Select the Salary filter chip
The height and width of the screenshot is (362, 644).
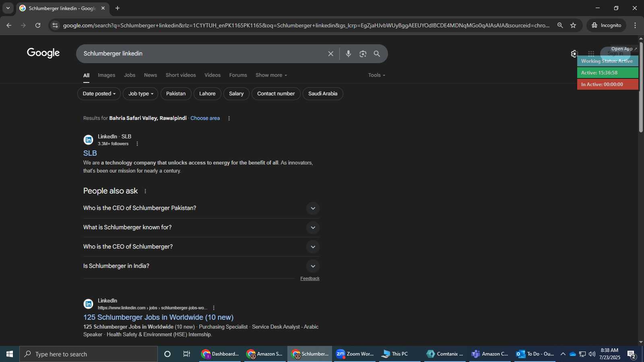point(236,94)
